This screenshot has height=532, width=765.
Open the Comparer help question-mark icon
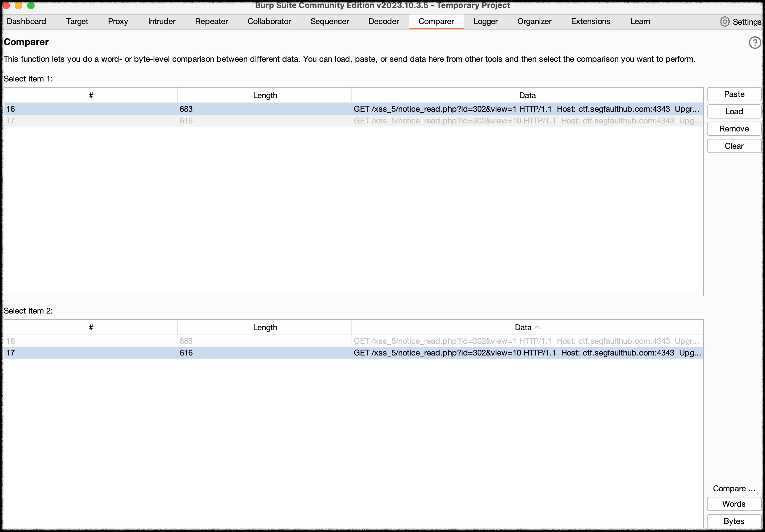point(755,43)
